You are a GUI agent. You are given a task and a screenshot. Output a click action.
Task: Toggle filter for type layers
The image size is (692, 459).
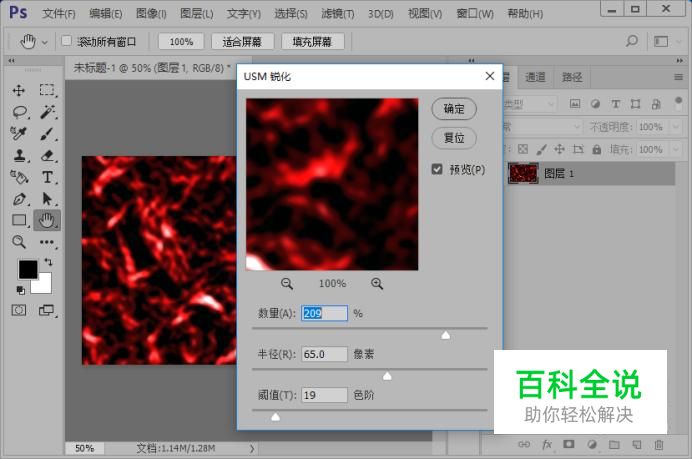pos(616,104)
